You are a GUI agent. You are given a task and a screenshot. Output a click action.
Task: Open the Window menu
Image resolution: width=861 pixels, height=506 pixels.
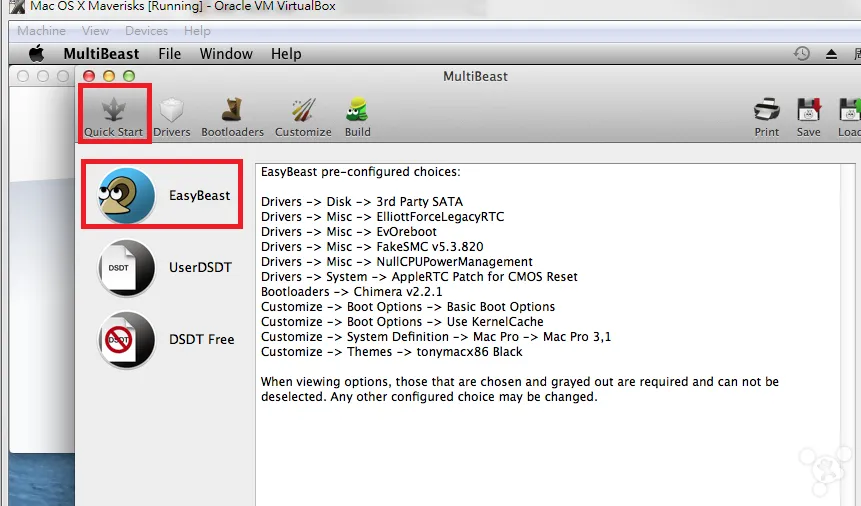226,54
